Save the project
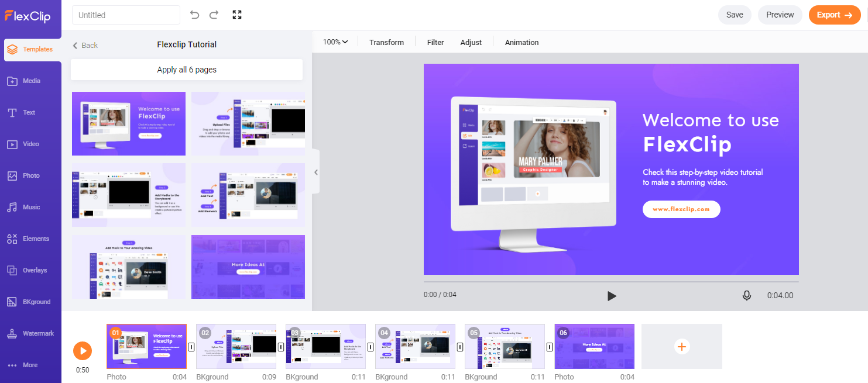The image size is (868, 383). coord(735,15)
